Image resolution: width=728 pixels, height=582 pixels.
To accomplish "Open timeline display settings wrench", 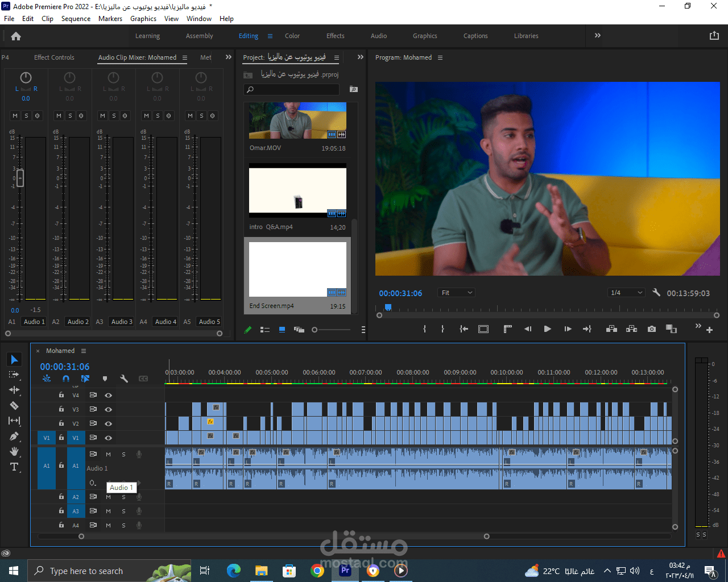I will (124, 379).
